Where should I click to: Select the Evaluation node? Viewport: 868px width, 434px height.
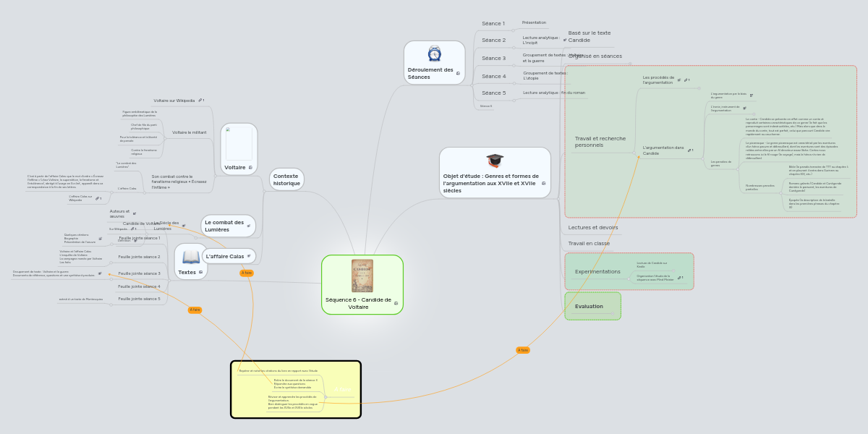[592, 306]
